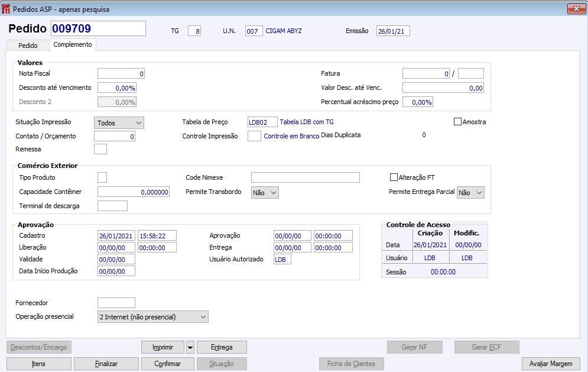
Task: Switch to the Pedido tab
Action: 28,46
